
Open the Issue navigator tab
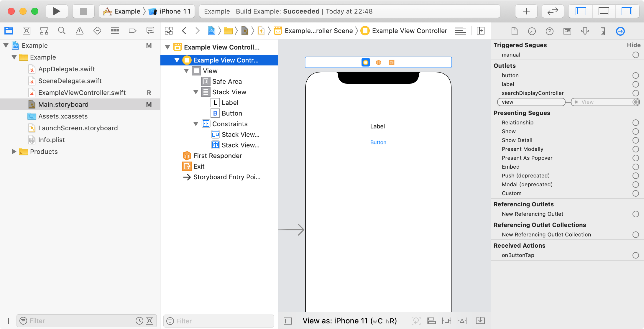point(80,31)
